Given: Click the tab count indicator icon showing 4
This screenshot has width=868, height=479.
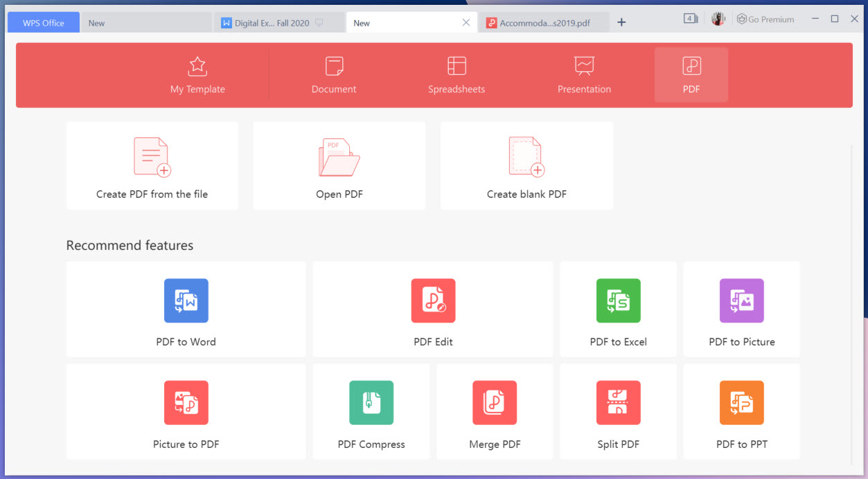Looking at the screenshot, I should (x=691, y=19).
